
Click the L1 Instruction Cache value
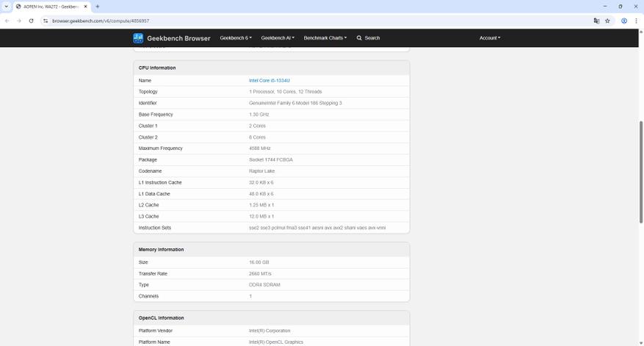coord(261,182)
